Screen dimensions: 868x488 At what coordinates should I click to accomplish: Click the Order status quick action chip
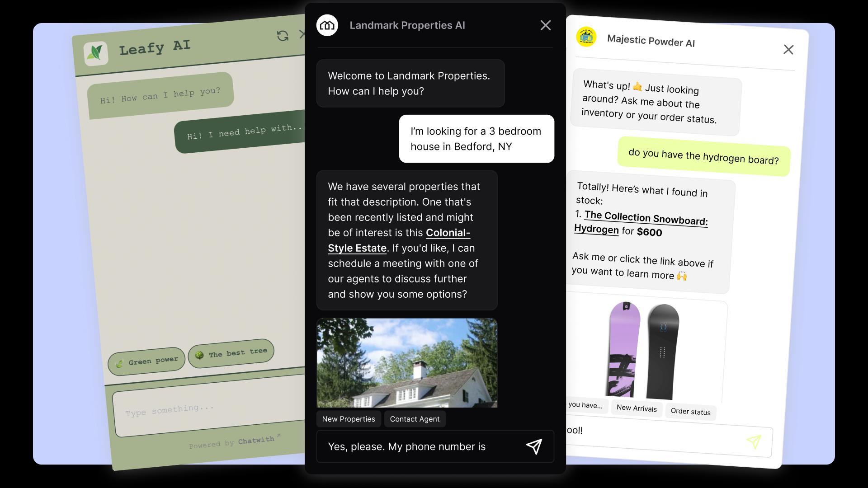690,411
